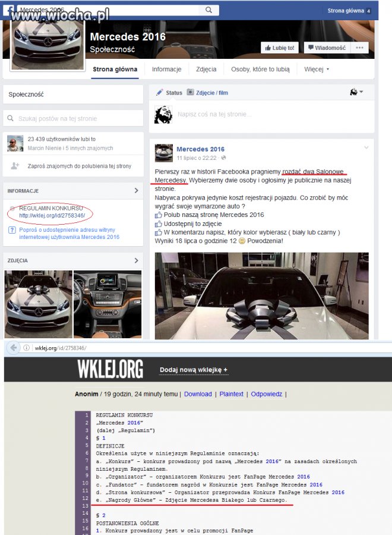The width and height of the screenshot is (392, 535).
Task: Click the Odpowiedz link
Action: (x=267, y=394)
